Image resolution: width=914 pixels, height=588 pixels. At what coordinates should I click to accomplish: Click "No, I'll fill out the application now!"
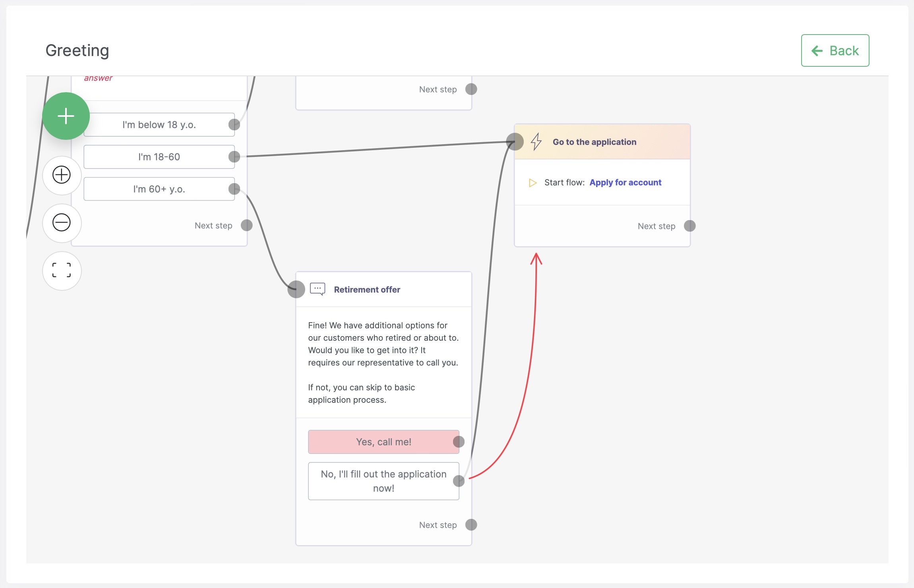tap(383, 481)
